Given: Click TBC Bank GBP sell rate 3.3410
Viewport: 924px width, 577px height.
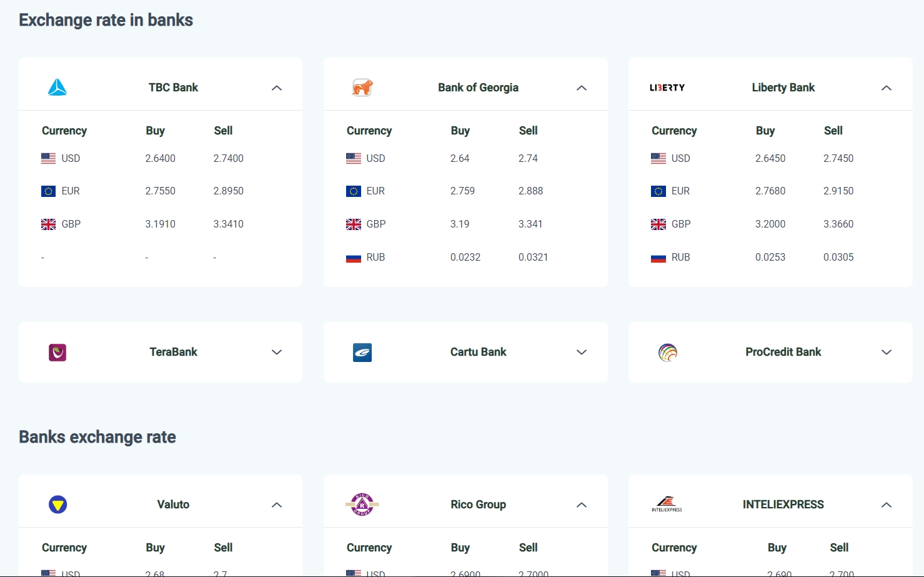Looking at the screenshot, I should pyautogui.click(x=229, y=224).
